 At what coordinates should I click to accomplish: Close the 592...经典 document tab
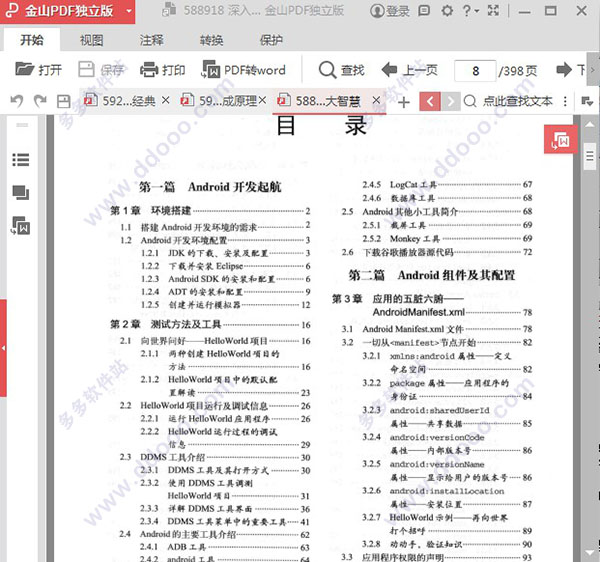(x=165, y=100)
